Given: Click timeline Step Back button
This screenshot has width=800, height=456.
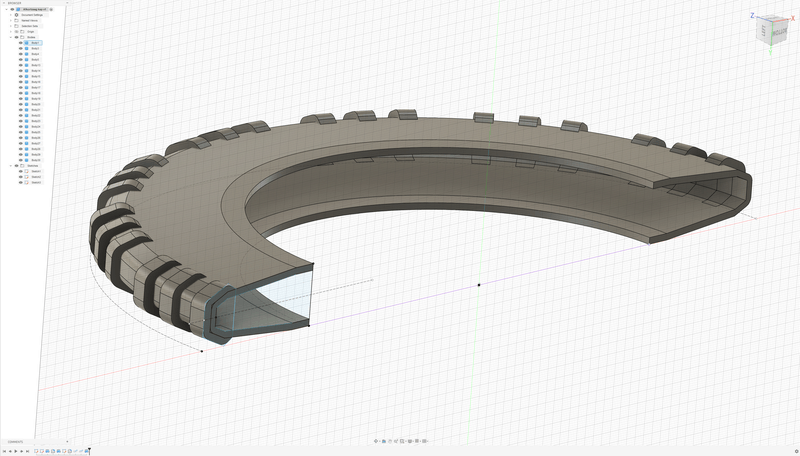Looking at the screenshot, I should (x=10, y=451).
